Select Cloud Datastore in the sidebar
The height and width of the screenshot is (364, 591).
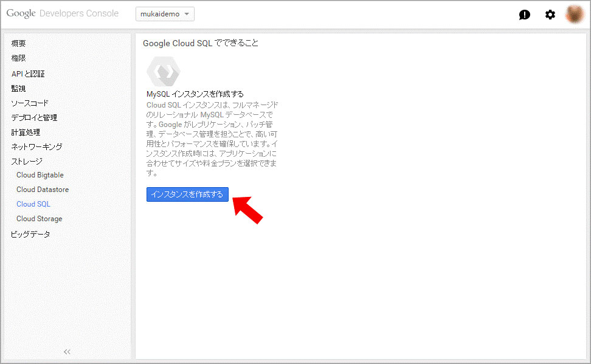coord(43,190)
